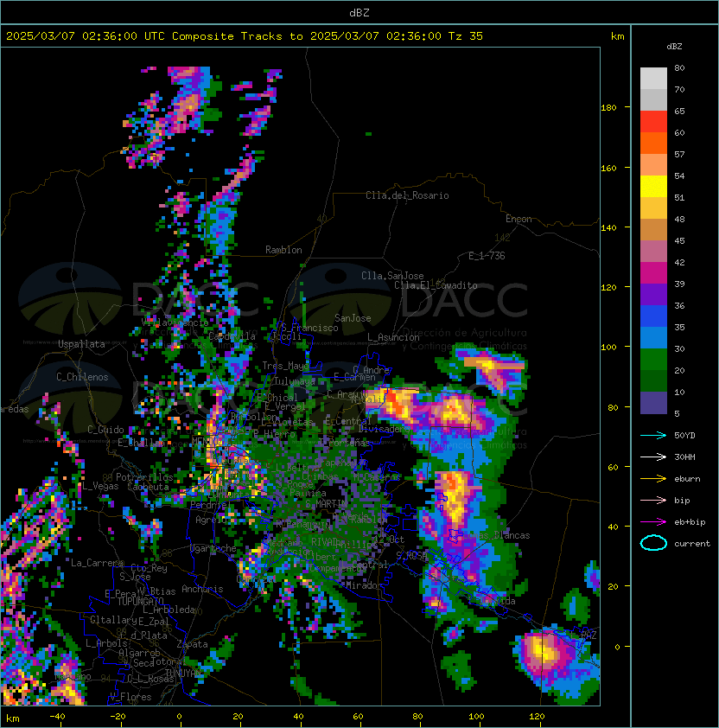Image resolution: width=719 pixels, height=728 pixels.
Task: Click the pink bip arrow in legend
Action: coord(653,500)
